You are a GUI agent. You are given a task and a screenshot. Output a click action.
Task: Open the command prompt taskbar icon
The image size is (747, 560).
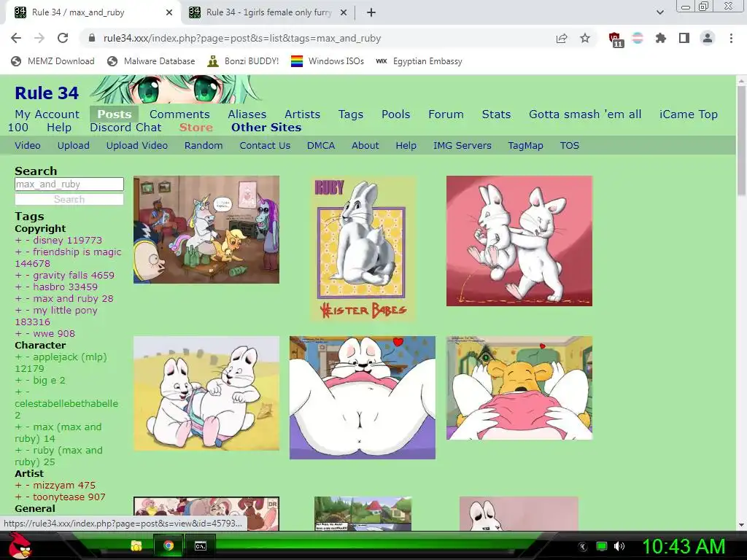tap(200, 545)
